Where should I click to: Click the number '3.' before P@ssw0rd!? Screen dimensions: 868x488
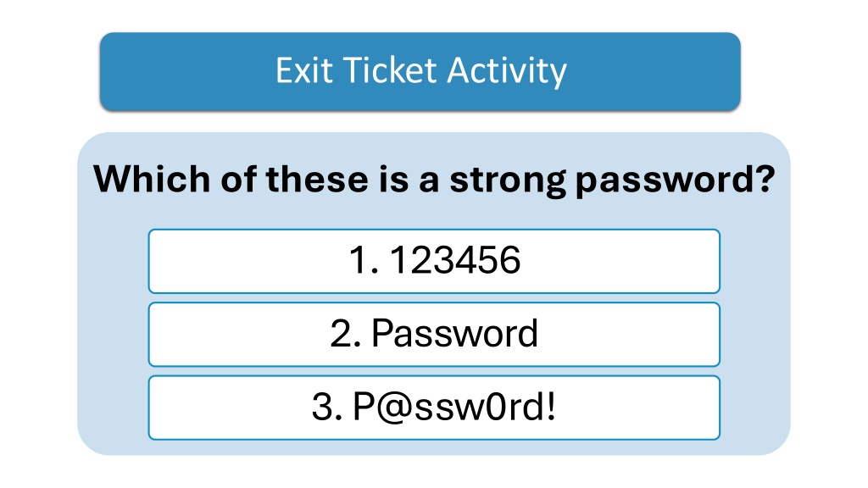(x=327, y=407)
